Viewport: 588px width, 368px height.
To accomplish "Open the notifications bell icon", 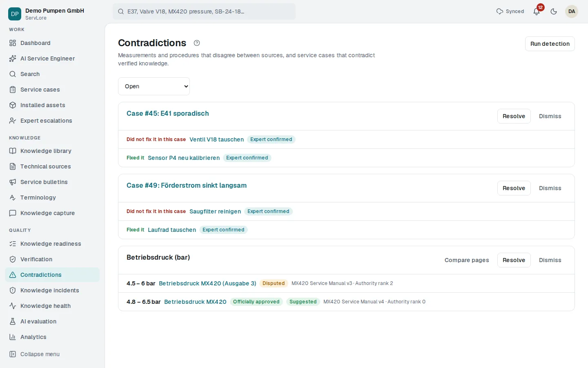I will pyautogui.click(x=537, y=11).
